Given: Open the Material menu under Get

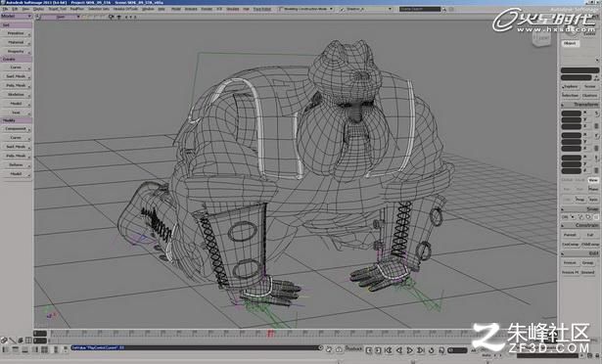Looking at the screenshot, I should click(16, 42).
